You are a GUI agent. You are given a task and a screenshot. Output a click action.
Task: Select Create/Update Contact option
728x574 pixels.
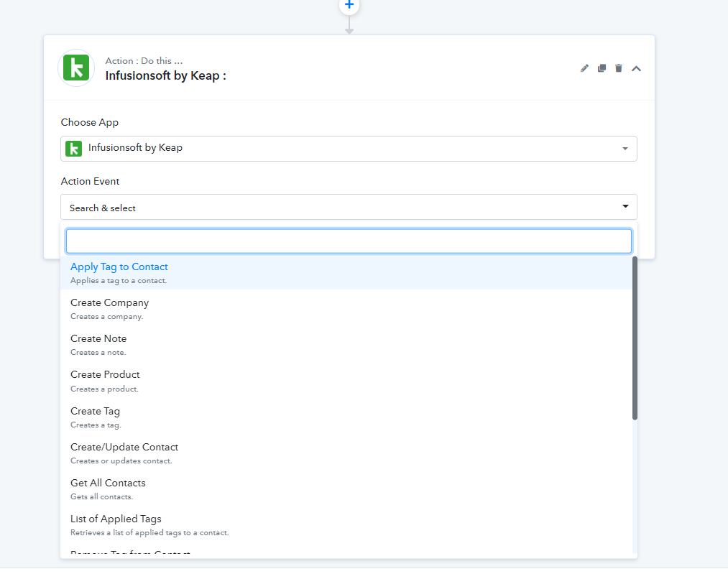[346, 453]
